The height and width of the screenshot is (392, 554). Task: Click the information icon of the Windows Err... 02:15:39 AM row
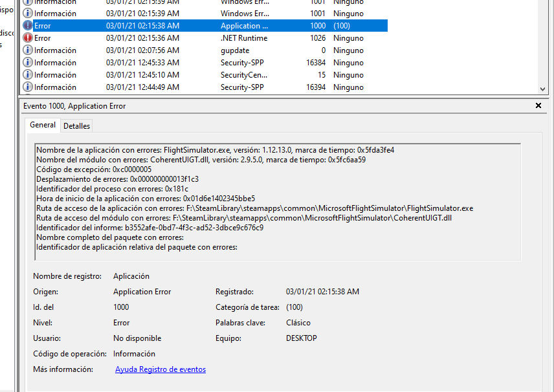click(28, 14)
